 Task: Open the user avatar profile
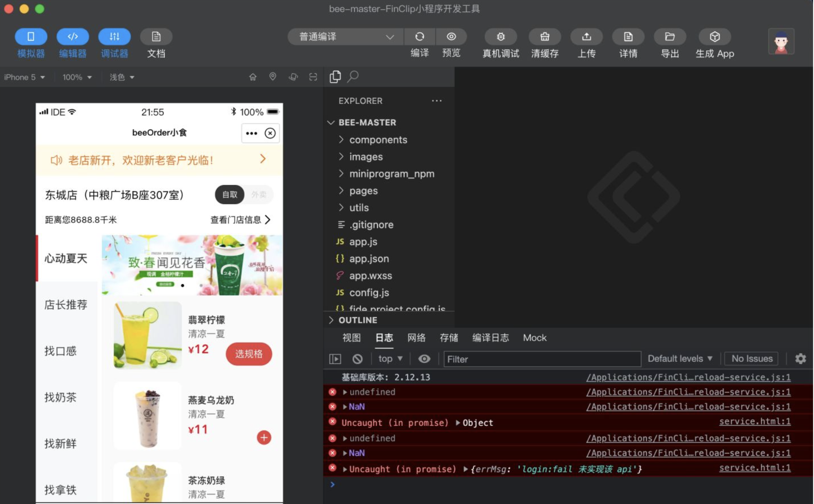click(781, 41)
